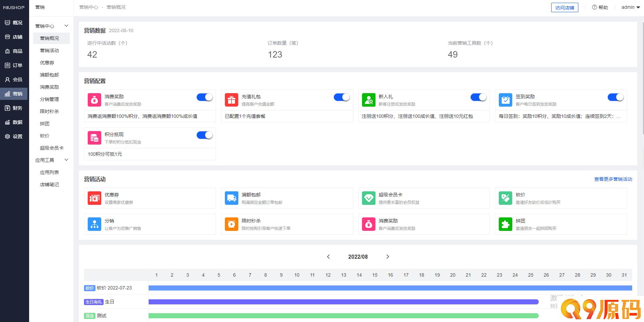Click the 限时秒杀 orange clock icon
The height and width of the screenshot is (322, 644).
(x=232, y=224)
